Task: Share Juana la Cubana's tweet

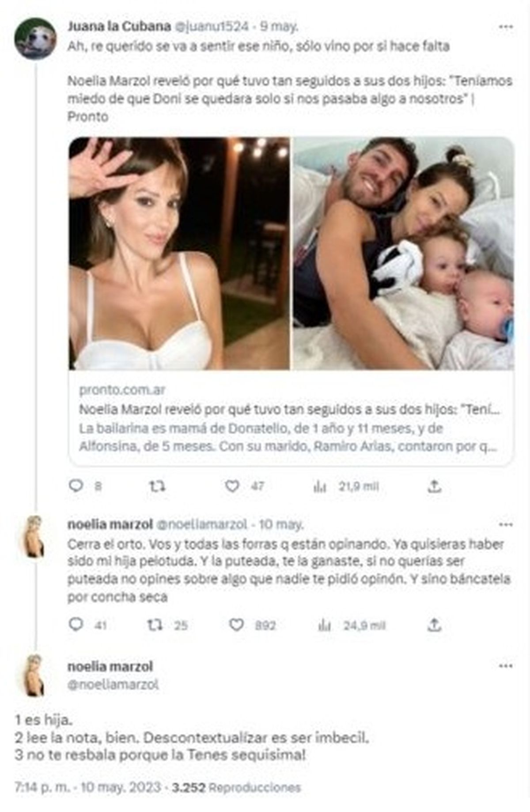Action: (x=435, y=487)
